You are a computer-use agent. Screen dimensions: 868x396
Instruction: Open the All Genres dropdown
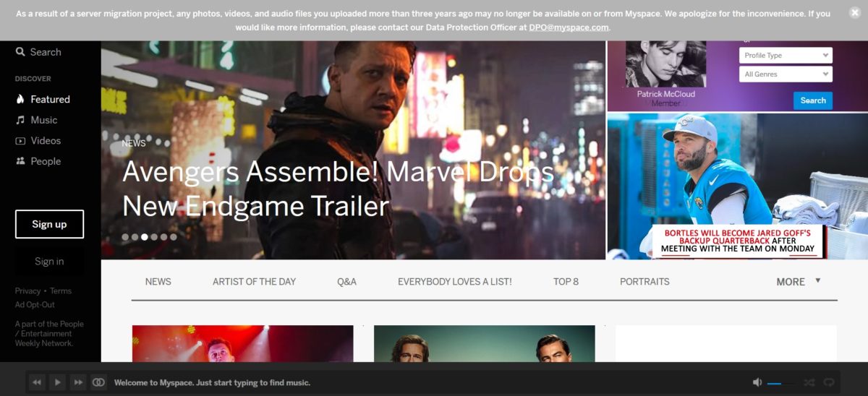tap(786, 74)
